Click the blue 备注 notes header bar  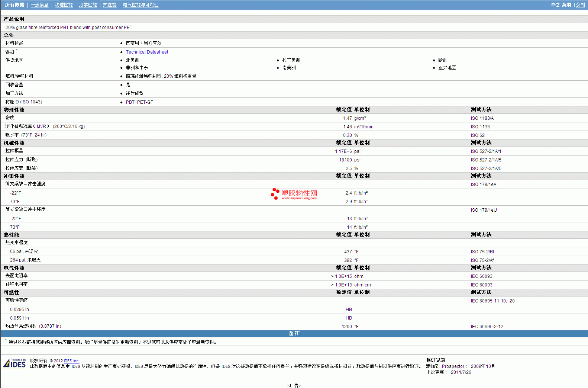tap(294, 333)
